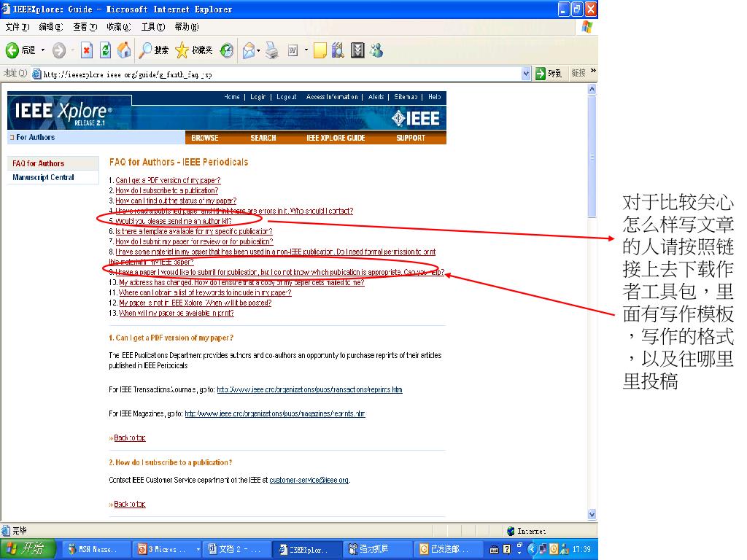Open question 6 template available link
The image size is (747, 560).
[193, 231]
